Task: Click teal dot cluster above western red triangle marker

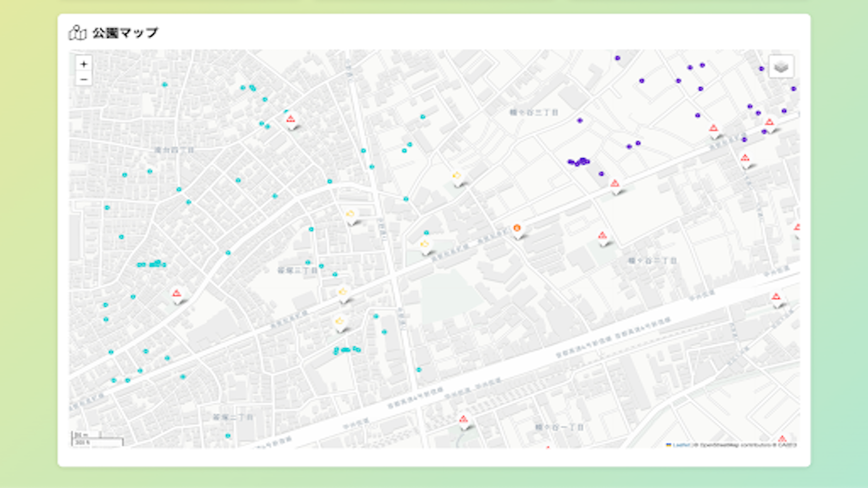Action: tap(151, 264)
